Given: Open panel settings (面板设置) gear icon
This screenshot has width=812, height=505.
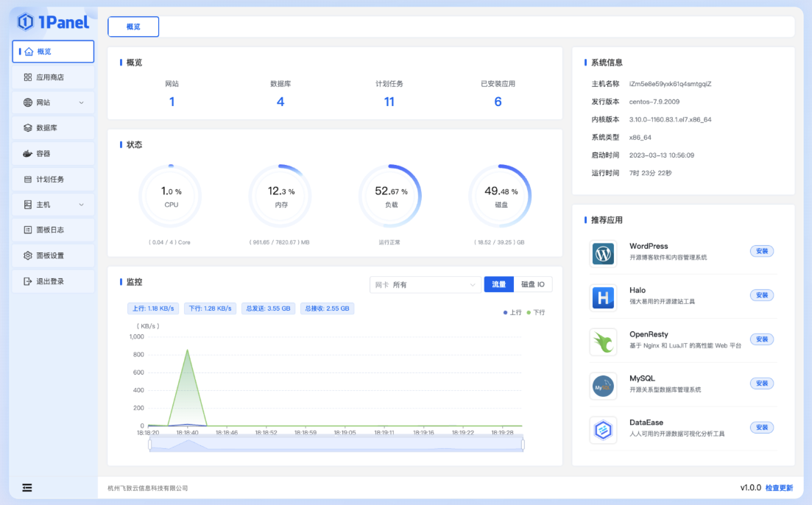Looking at the screenshot, I should click(28, 256).
